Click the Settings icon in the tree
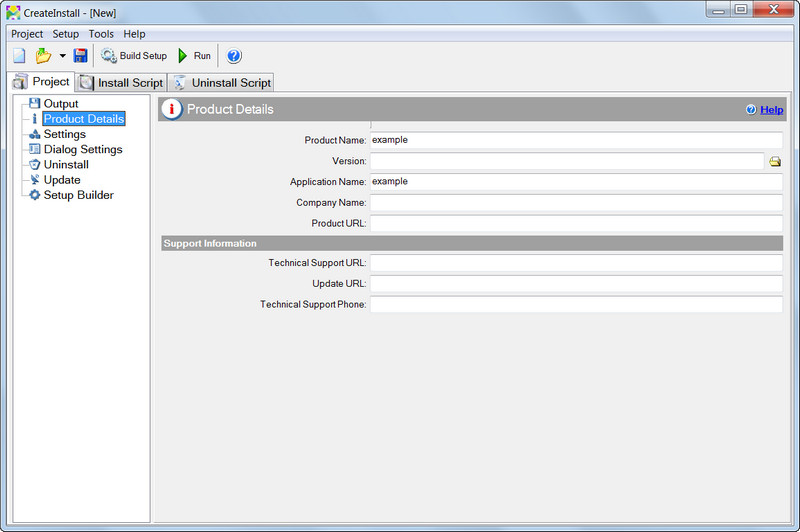The image size is (800, 532). coord(34,134)
